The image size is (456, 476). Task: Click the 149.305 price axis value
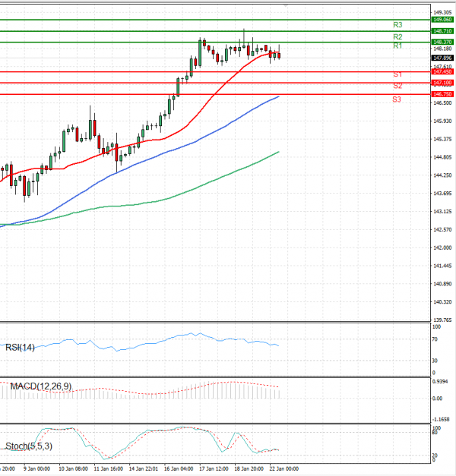pyautogui.click(x=442, y=12)
